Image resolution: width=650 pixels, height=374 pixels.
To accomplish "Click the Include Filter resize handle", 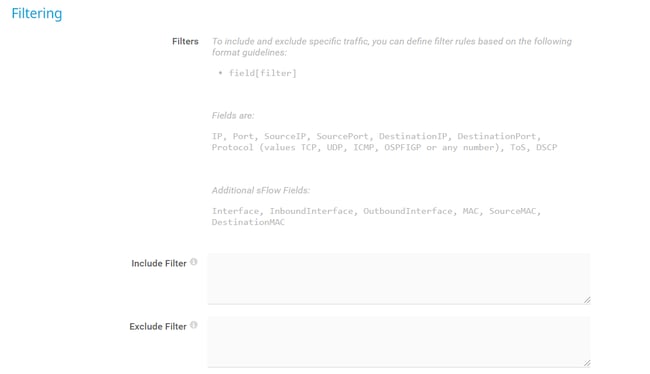I will tap(587, 300).
